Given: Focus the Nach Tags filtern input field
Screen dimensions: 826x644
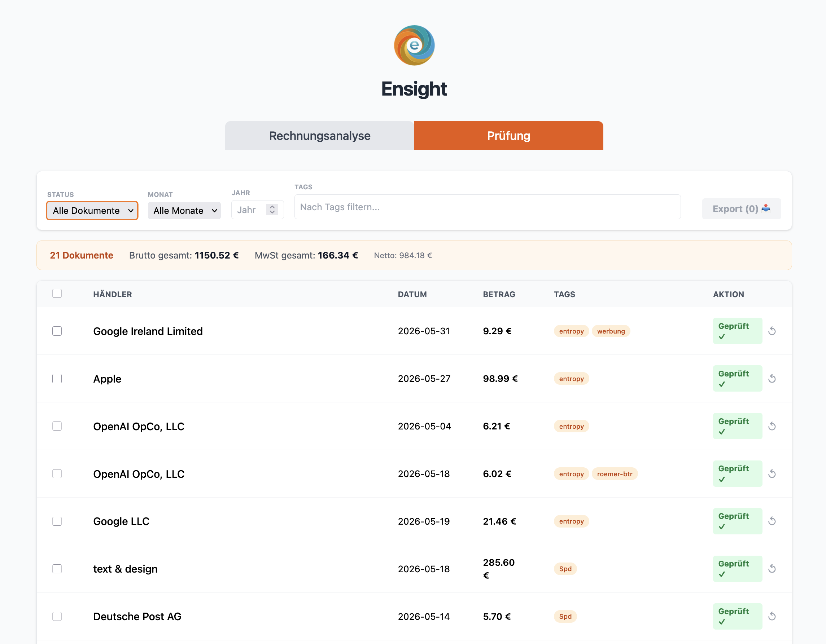Looking at the screenshot, I should click(x=488, y=207).
